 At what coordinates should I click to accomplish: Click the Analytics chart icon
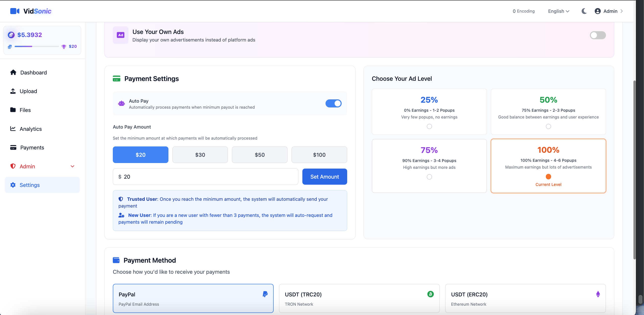click(13, 129)
